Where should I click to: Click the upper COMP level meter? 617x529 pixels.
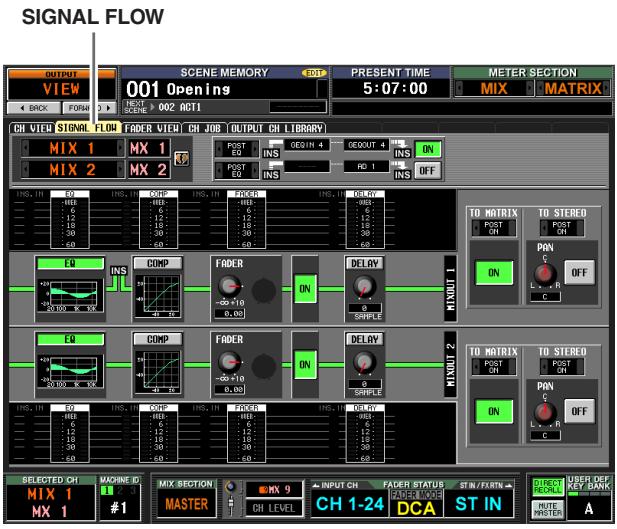(159, 220)
